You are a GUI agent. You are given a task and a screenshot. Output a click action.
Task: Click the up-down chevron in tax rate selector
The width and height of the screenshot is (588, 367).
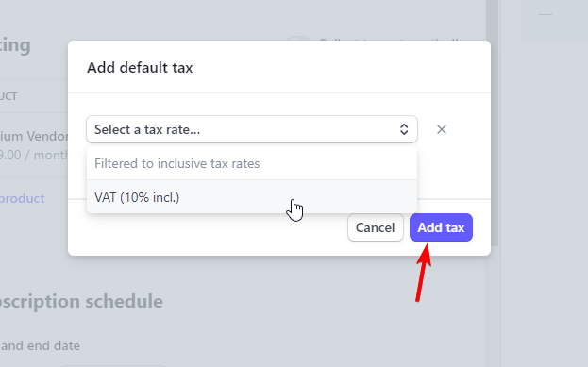coord(404,129)
